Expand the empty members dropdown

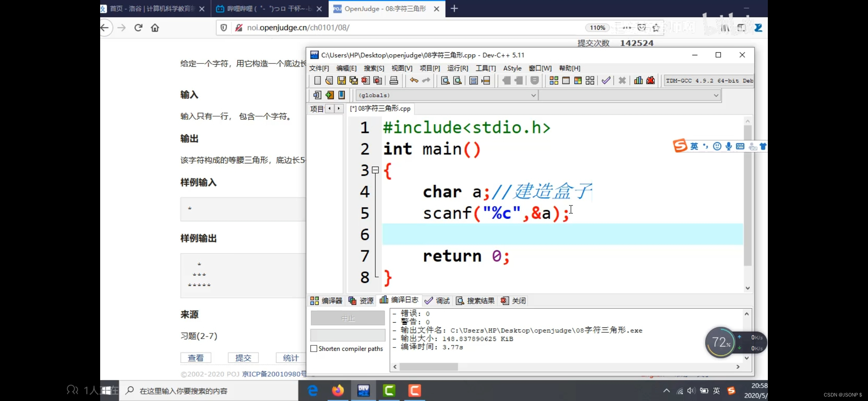point(716,95)
